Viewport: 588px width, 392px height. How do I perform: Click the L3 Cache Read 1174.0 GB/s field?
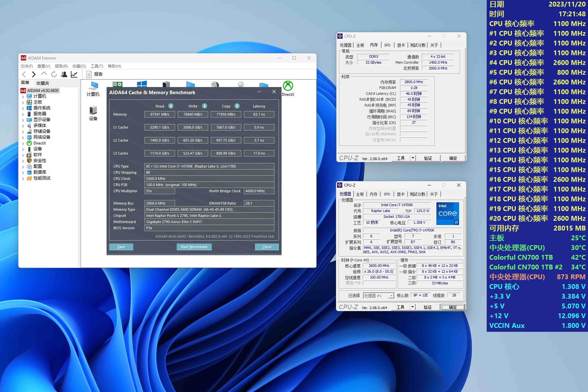pos(160,153)
